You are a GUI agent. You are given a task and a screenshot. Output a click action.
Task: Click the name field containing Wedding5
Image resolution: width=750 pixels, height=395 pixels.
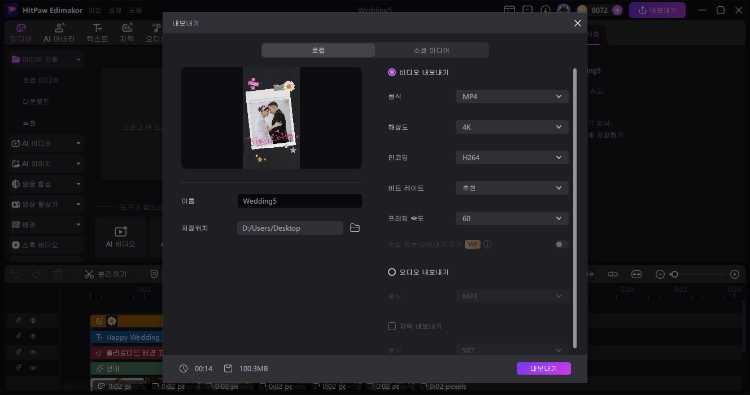pyautogui.click(x=299, y=201)
